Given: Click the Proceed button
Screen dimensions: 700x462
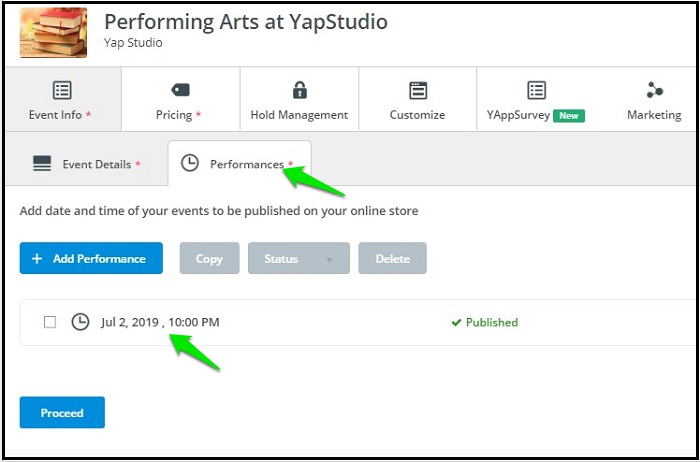Looking at the screenshot, I should pyautogui.click(x=62, y=412).
